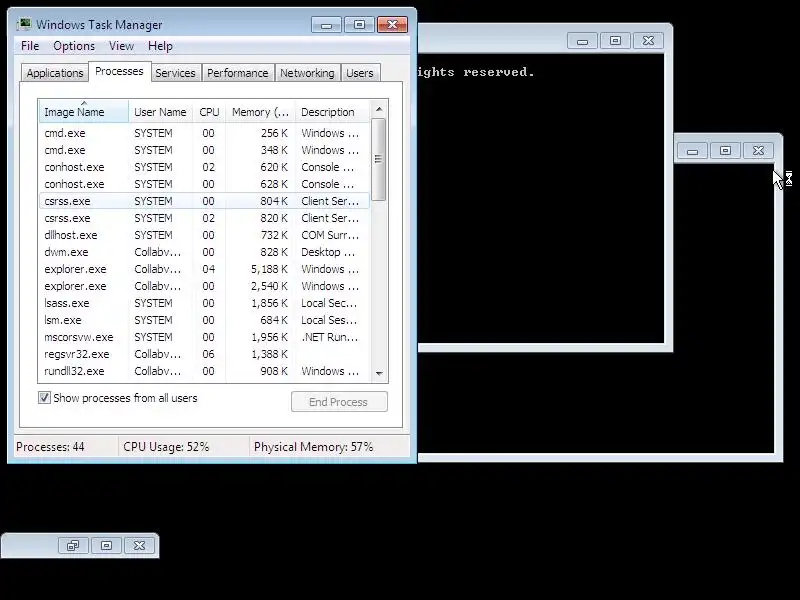Viewport: 800px width, 600px height.
Task: Click the CPU Usage: 52% status entry
Action: tap(166, 447)
